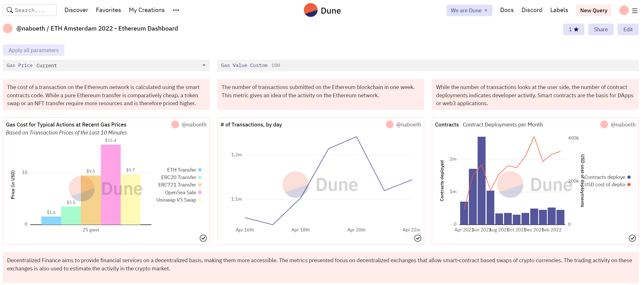The height and width of the screenshot is (285, 644).
Task: Open @naboeth link on Gas Cost chart
Action: click(x=194, y=124)
